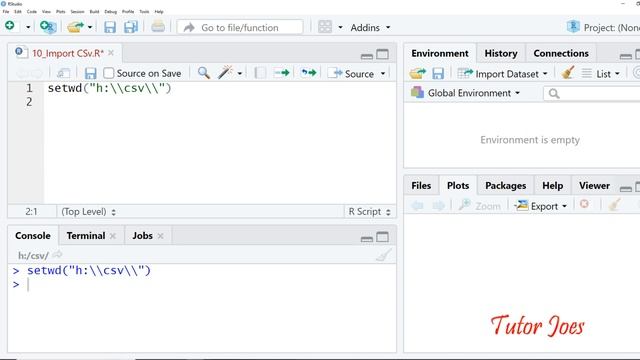
Task: Click the workspace panes grid icon
Action: (325, 27)
